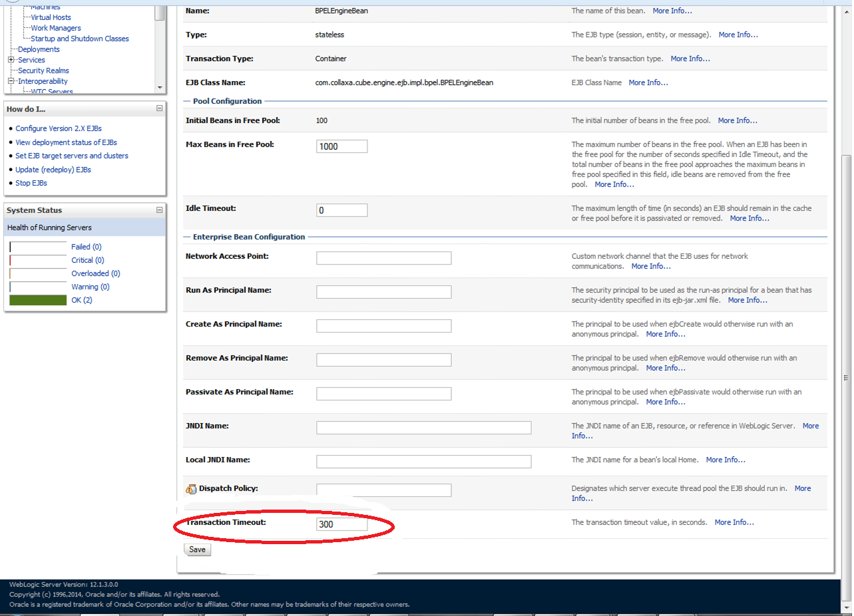Focus the Run As Principal Name field

point(384,292)
